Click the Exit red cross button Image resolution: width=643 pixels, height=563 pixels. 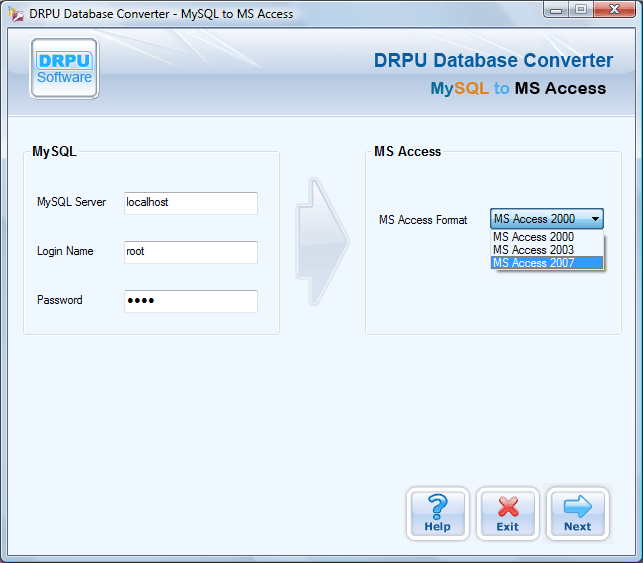coord(508,514)
